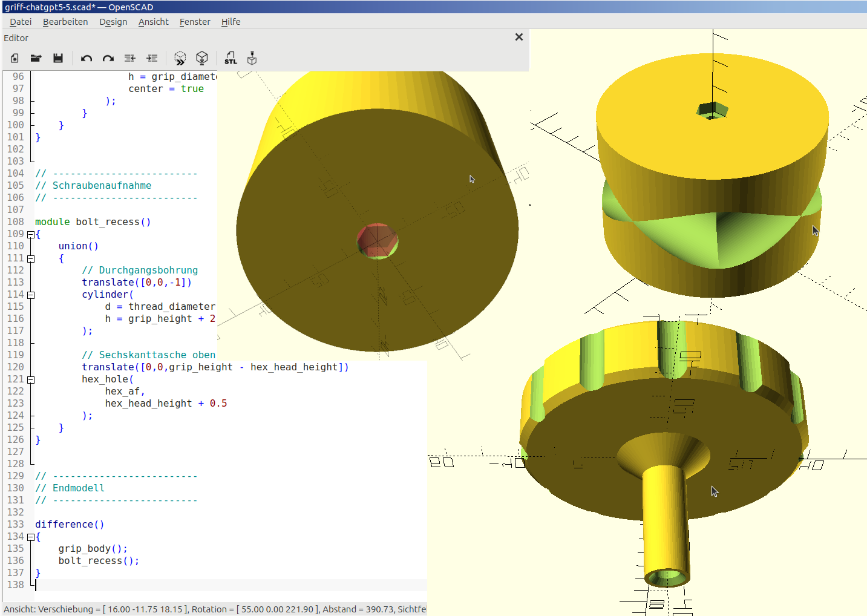Render the model with the cube icon

[202, 58]
